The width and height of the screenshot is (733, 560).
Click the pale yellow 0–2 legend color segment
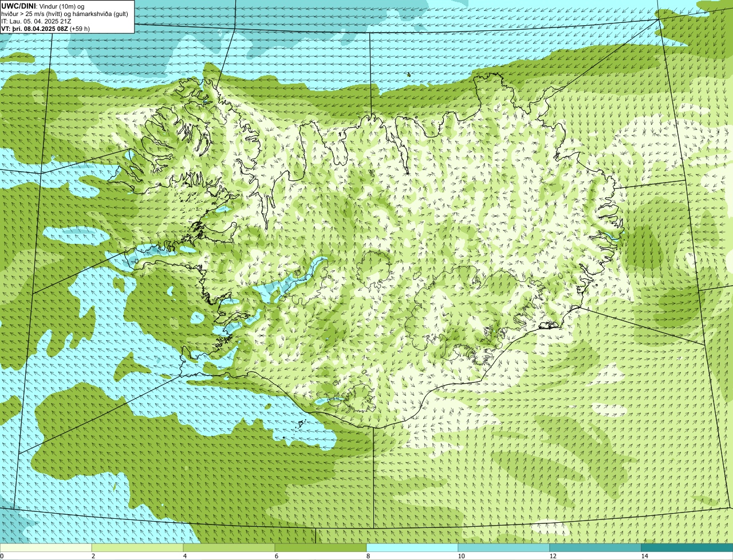[x=46, y=548]
